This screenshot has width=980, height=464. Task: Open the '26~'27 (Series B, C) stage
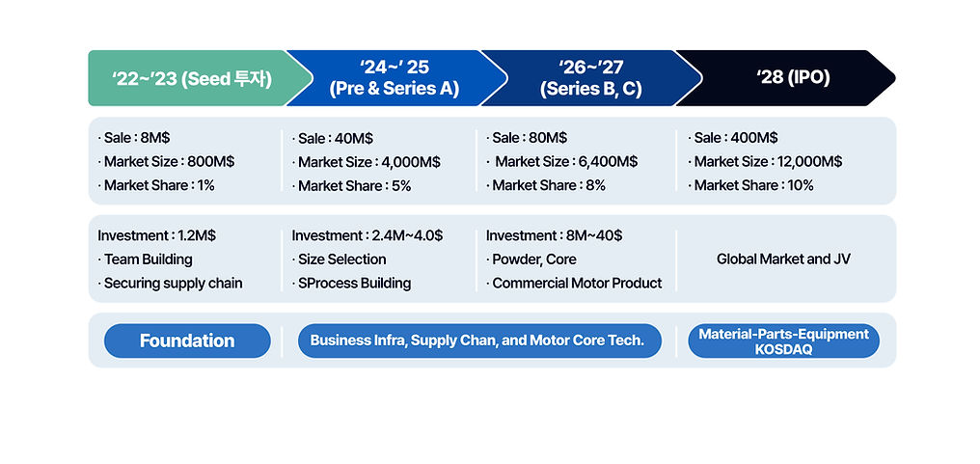point(592,78)
